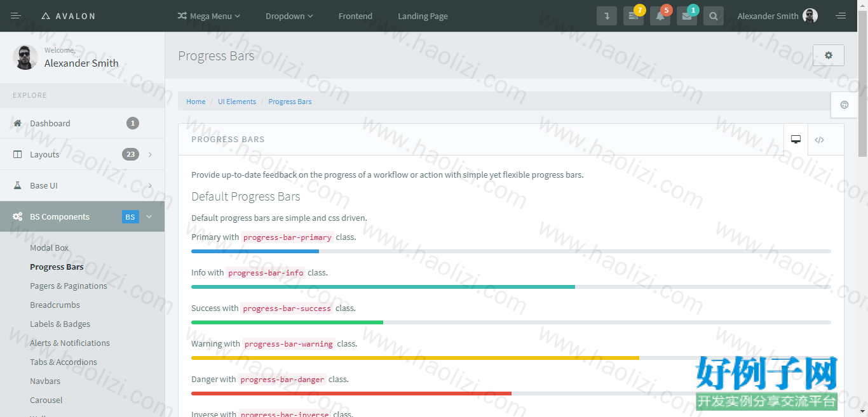Click the sidebar profile picture
Screen dimensions: 868x417
(x=25, y=57)
